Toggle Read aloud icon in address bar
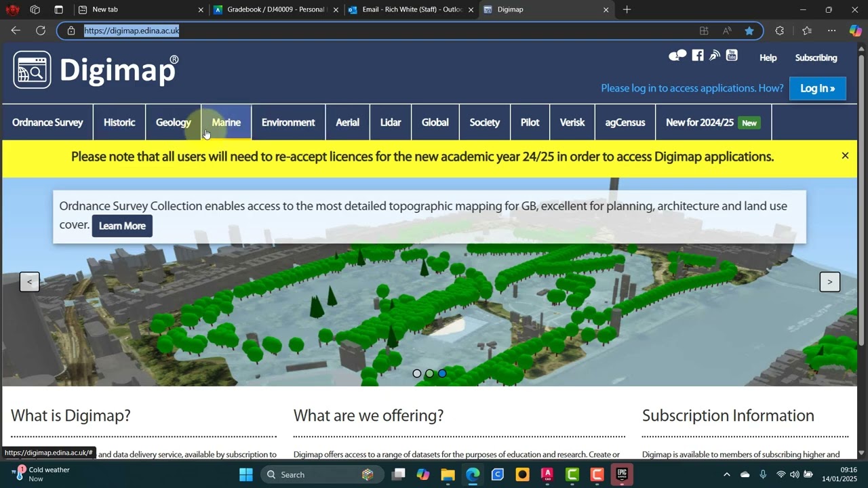This screenshot has width=868, height=488. coord(727,30)
